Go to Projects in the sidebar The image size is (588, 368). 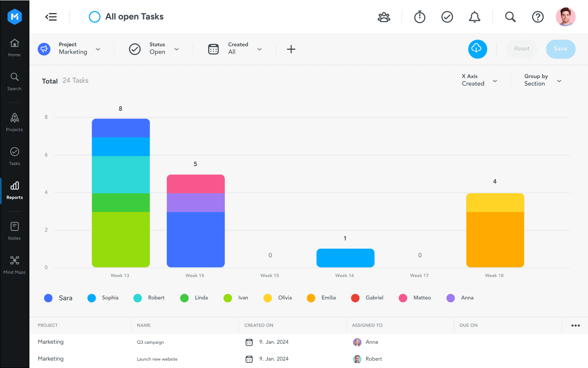point(14,122)
